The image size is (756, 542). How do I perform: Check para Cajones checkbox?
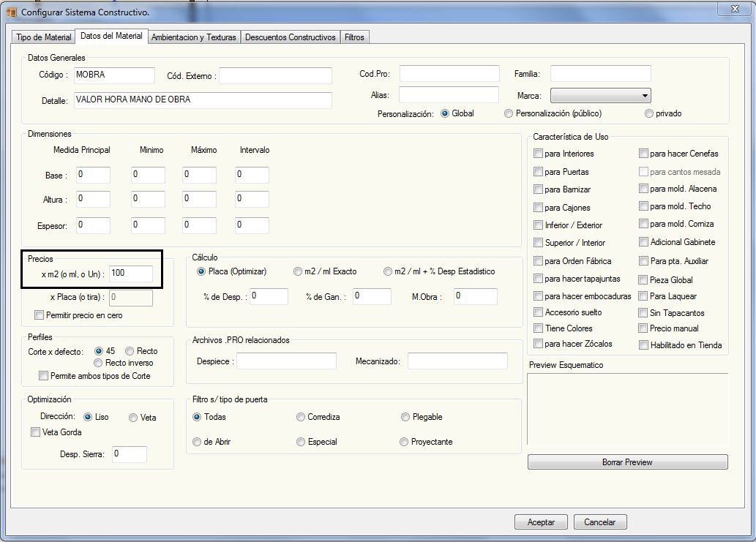click(x=538, y=208)
